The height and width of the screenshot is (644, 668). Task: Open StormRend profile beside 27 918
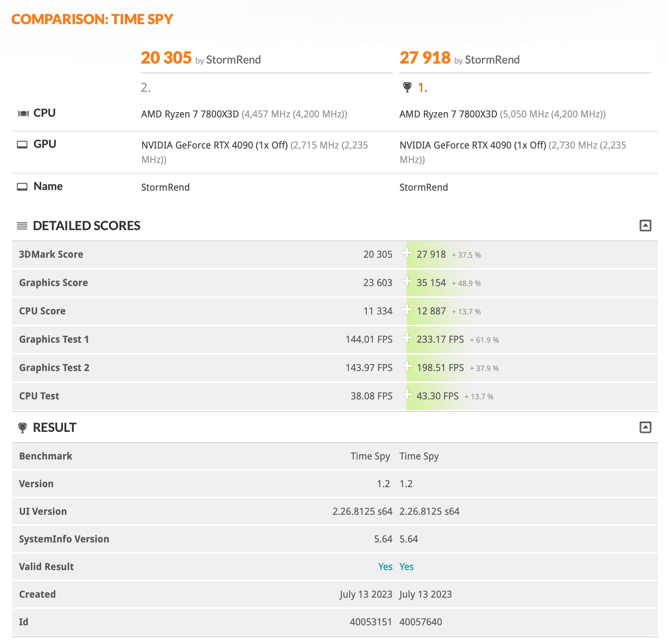492,60
